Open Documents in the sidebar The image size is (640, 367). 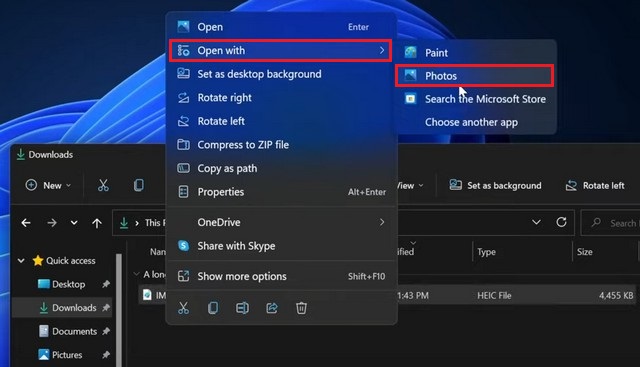click(74, 331)
